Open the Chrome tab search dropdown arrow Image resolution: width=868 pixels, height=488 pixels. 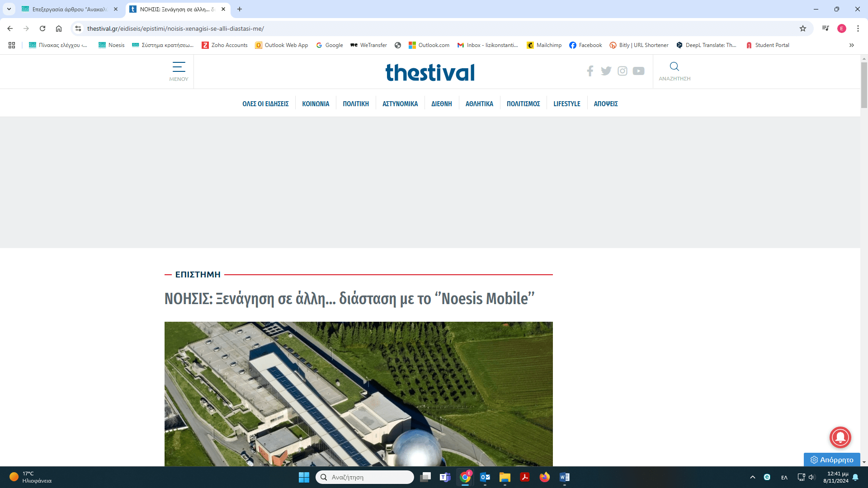pyautogui.click(x=9, y=9)
